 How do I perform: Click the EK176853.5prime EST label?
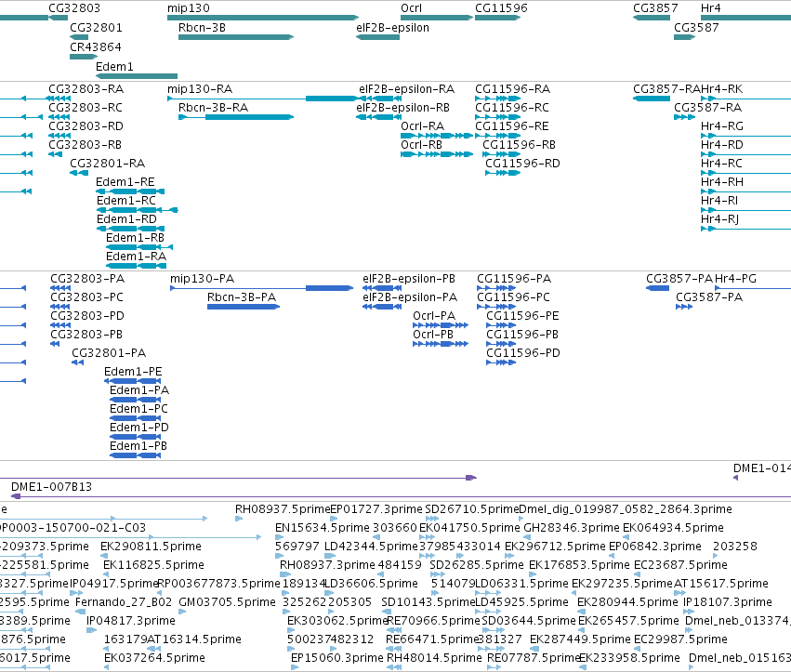(x=580, y=565)
